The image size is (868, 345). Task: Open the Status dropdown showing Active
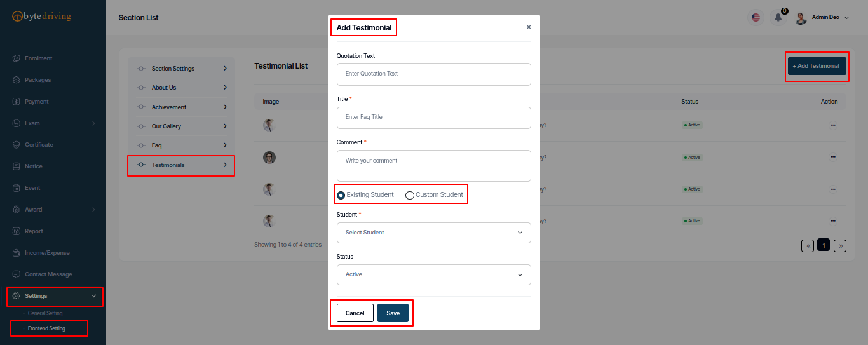click(x=434, y=274)
